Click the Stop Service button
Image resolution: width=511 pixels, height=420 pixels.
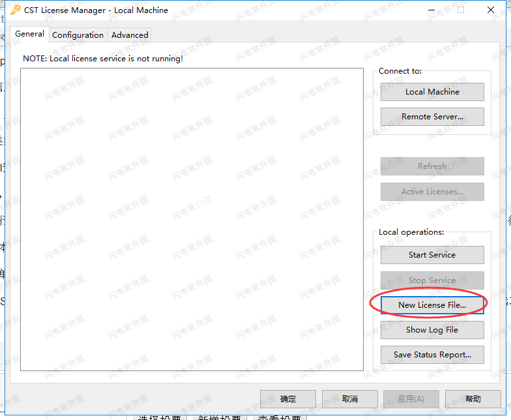tap(432, 280)
